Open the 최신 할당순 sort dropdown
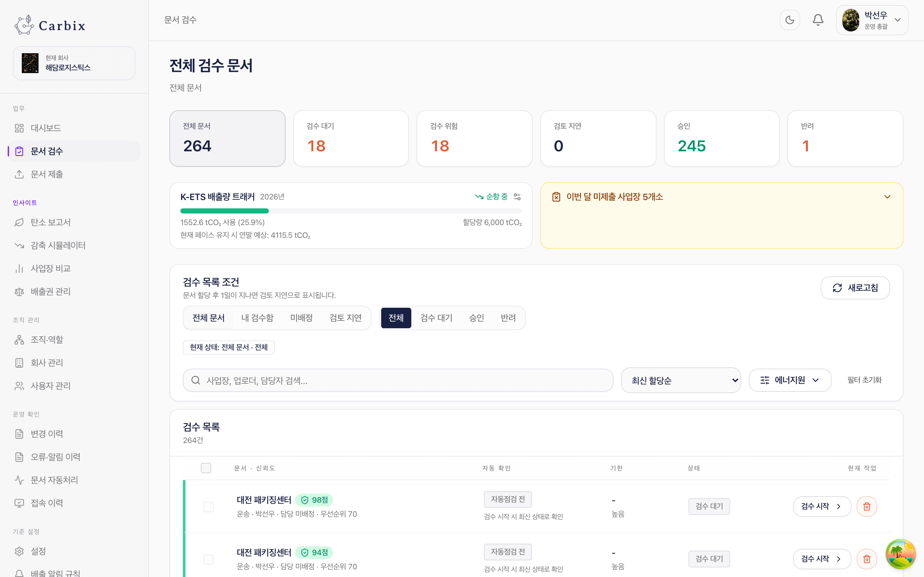This screenshot has width=924, height=577. click(681, 380)
